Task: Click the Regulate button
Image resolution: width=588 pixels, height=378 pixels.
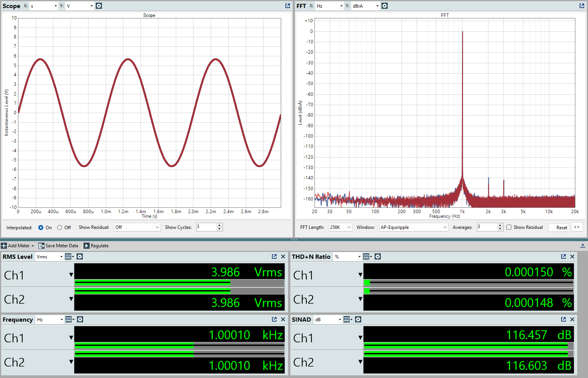Action: pyautogui.click(x=96, y=246)
